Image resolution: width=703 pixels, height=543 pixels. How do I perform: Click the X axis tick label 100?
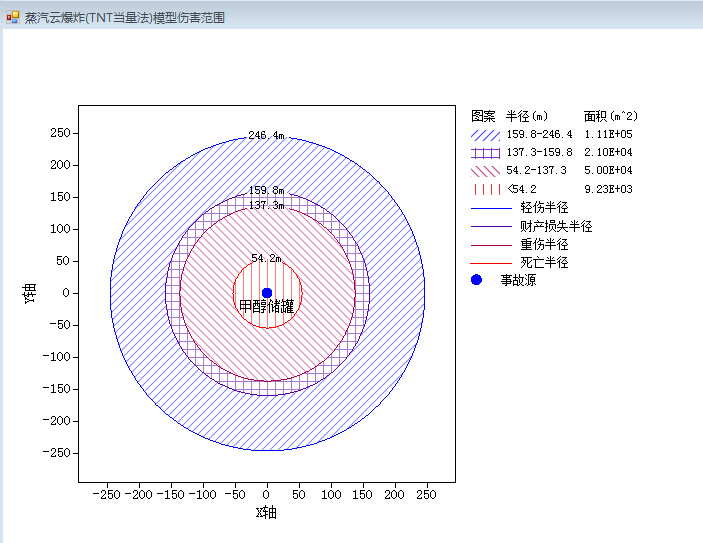coord(331,495)
